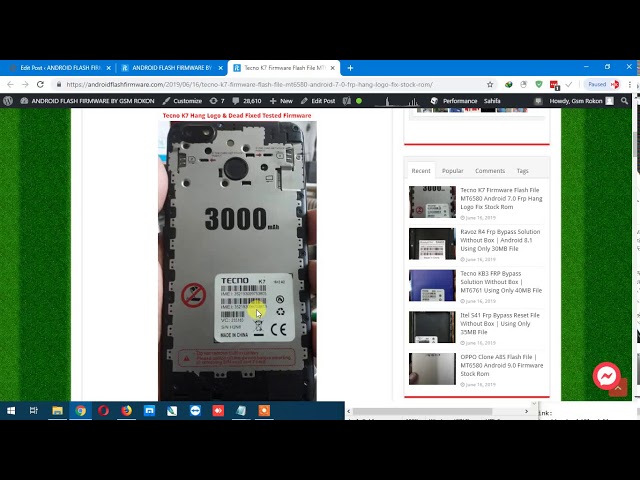Screen dimensions: 640x480
Task: Open the New content menu
Action: click(x=281, y=101)
